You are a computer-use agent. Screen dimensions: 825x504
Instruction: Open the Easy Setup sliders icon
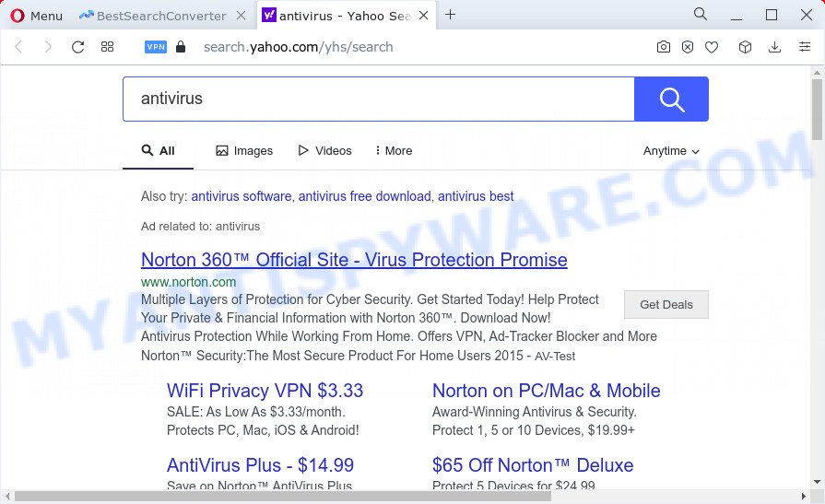[805, 47]
